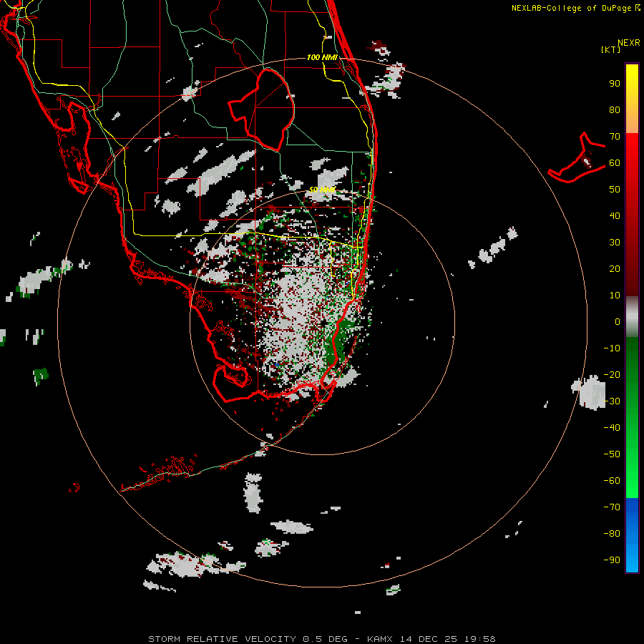Click the 60 value on the velocity scale

tap(615, 162)
